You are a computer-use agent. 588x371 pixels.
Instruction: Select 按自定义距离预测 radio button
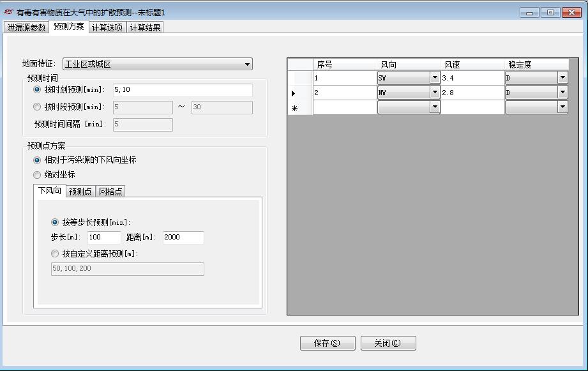click(55, 254)
